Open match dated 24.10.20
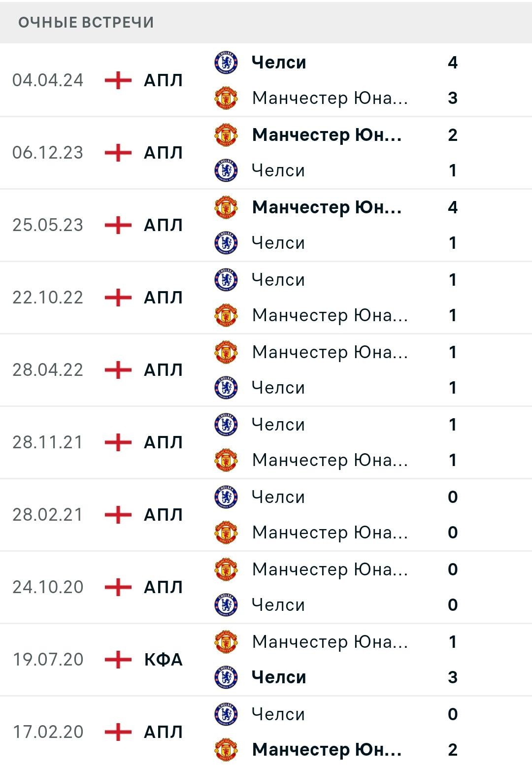 coord(266,587)
